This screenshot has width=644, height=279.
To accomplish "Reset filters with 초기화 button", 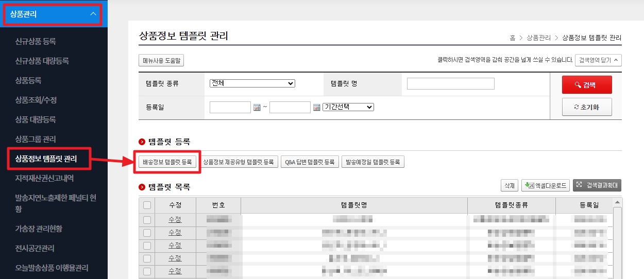I will click(x=587, y=107).
